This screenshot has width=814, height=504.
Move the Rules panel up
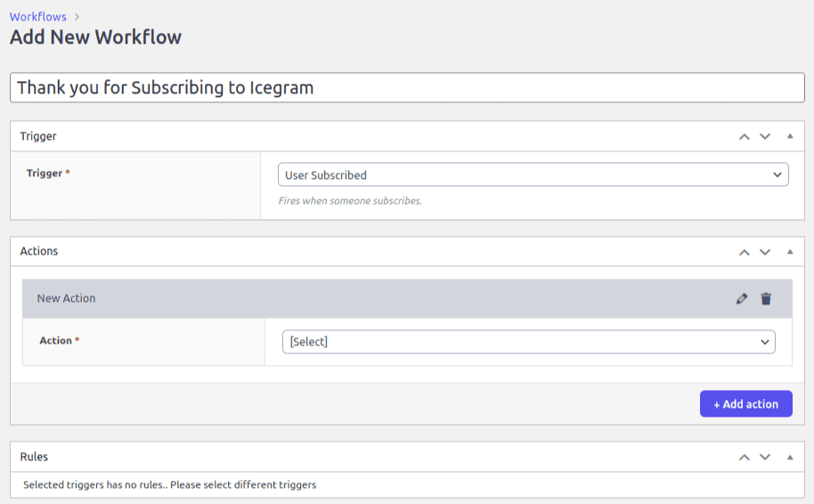[745, 457]
